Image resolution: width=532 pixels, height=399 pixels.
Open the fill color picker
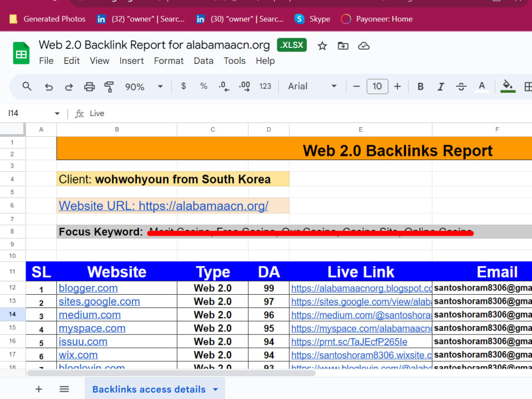pyautogui.click(x=508, y=86)
